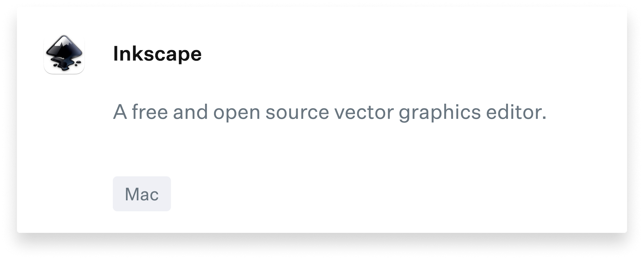Open Inkscape via its logo thumbnail

(64, 54)
